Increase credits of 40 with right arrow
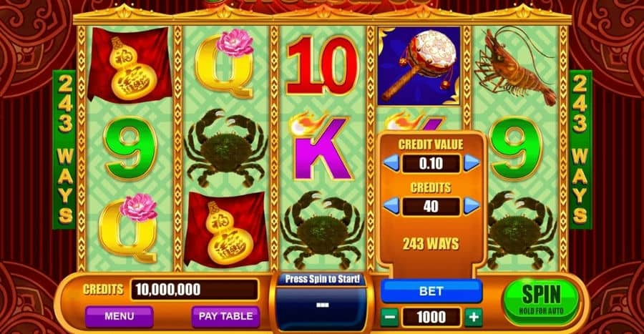The image size is (644, 334). click(471, 205)
